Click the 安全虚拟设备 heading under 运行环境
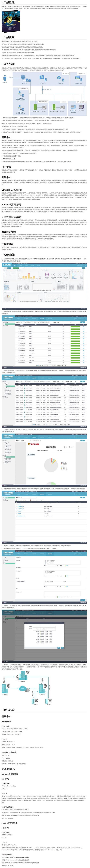 pyautogui.click(x=9, y=769)
